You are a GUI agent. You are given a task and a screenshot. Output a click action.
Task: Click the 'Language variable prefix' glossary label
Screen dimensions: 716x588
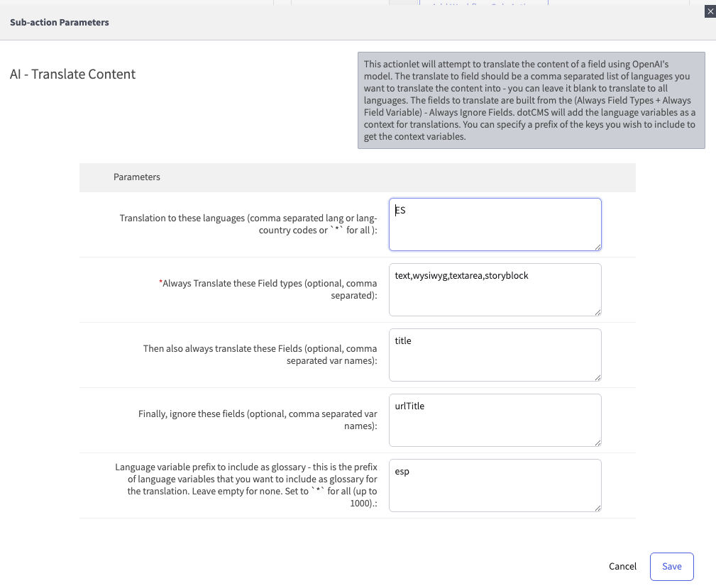(246, 485)
